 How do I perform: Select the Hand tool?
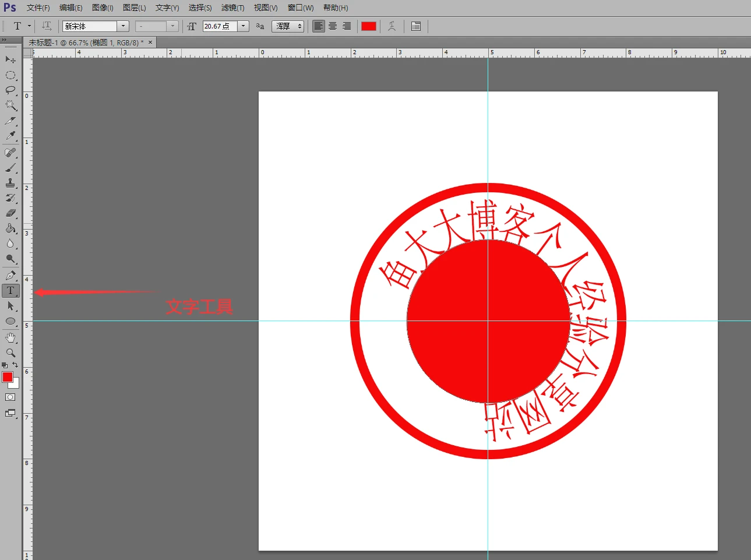(10, 337)
